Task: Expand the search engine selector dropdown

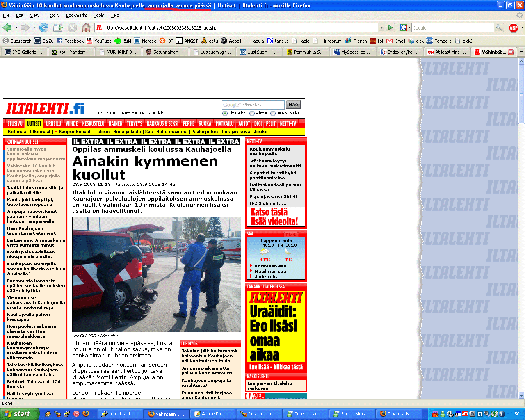Action: 405,27
